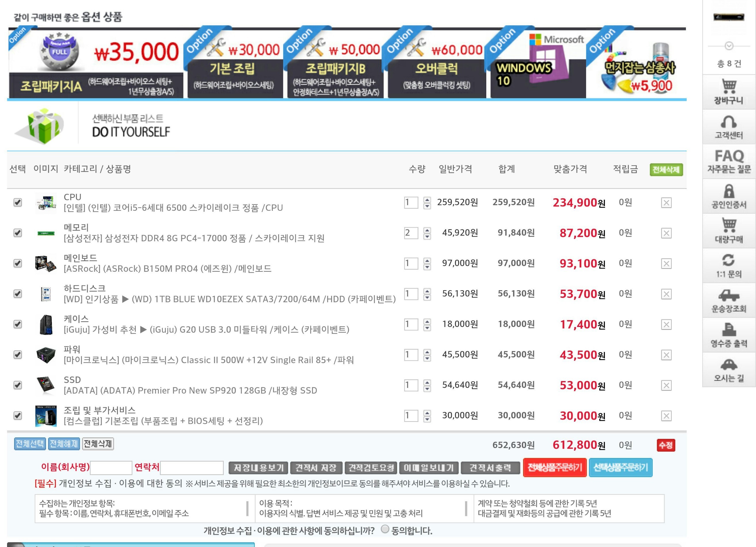Uncheck the SSD product checkbox
The height and width of the screenshot is (547, 756).
pyautogui.click(x=18, y=385)
